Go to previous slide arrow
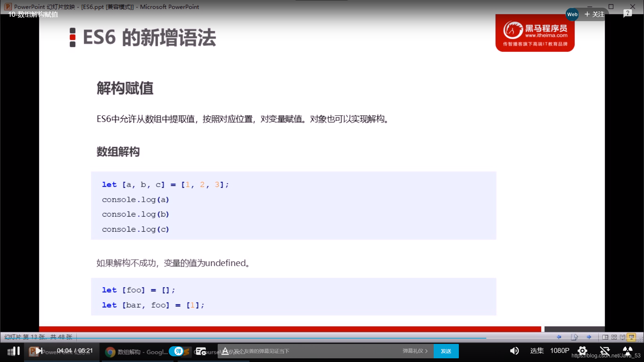 click(559, 337)
